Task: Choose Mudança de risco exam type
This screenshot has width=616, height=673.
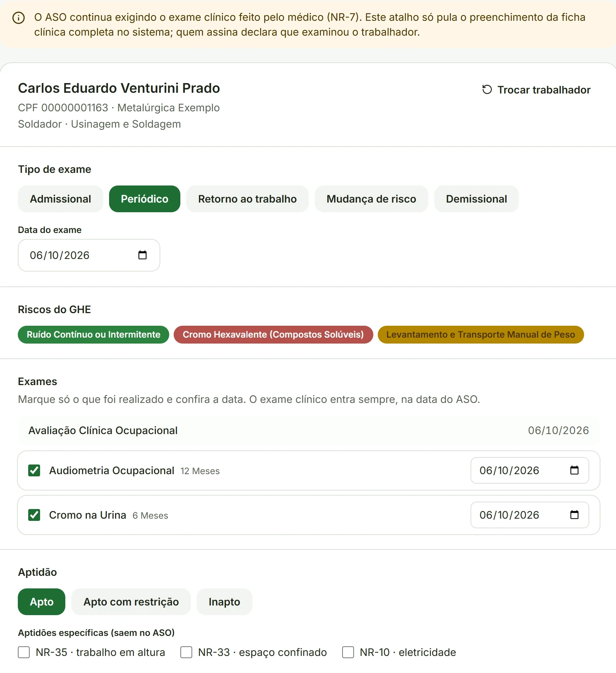Action: (x=371, y=199)
